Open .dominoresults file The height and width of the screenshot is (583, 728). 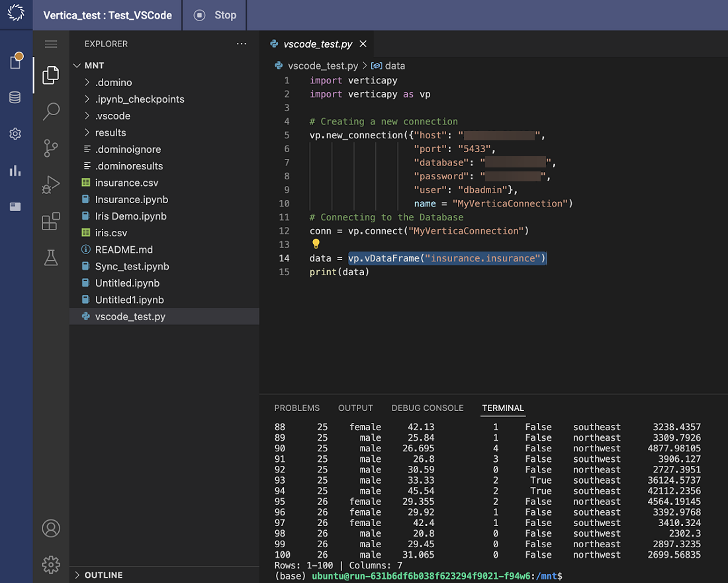[x=129, y=165]
